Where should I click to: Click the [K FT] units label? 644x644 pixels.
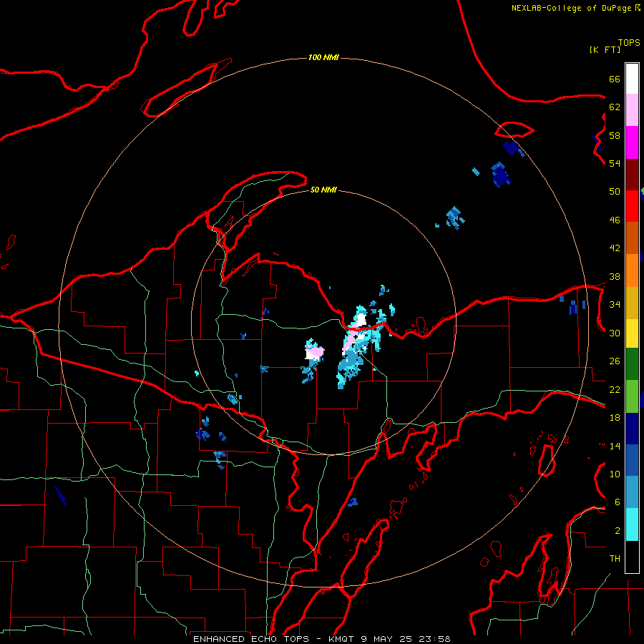605,50
